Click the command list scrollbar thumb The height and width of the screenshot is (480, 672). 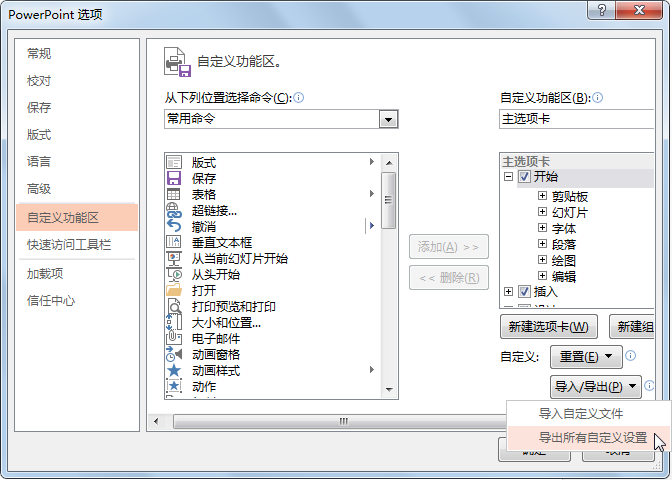(388, 200)
